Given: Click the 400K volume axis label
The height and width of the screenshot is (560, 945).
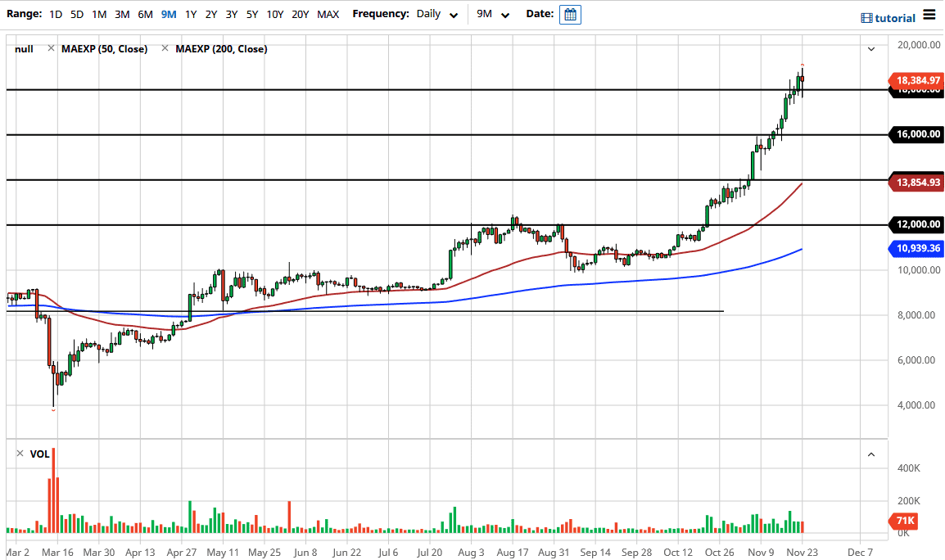Looking at the screenshot, I should coord(909,467).
